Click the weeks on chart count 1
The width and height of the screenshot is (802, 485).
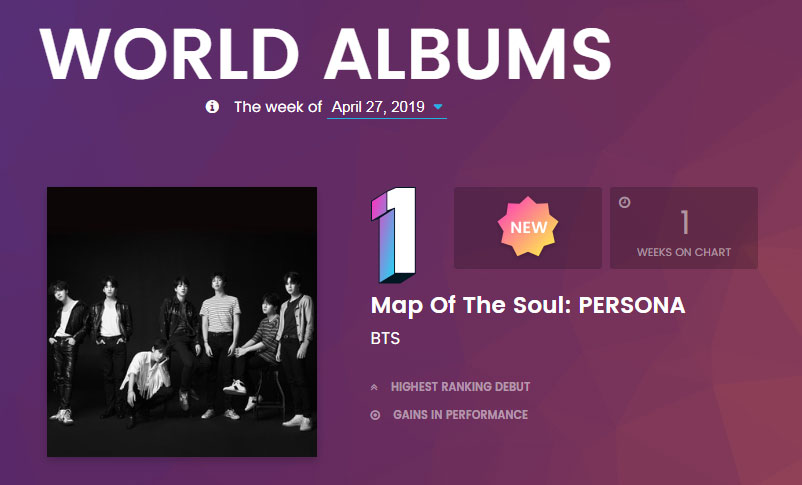pos(684,222)
